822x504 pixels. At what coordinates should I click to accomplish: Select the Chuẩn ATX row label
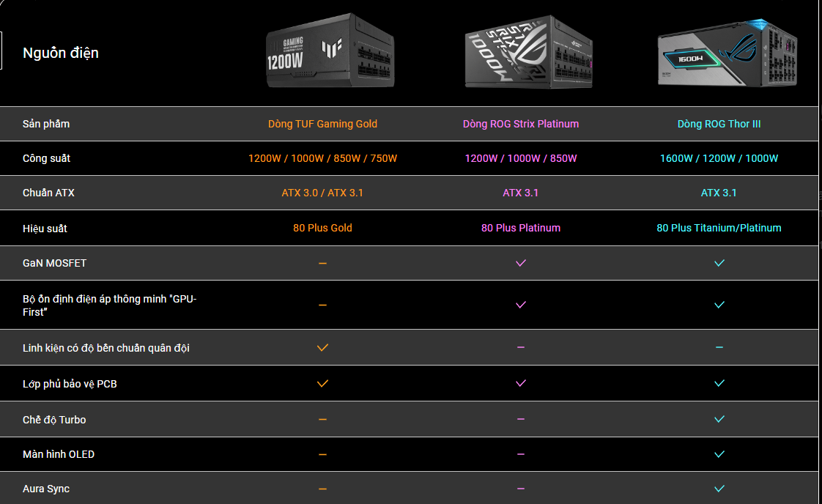[48, 193]
